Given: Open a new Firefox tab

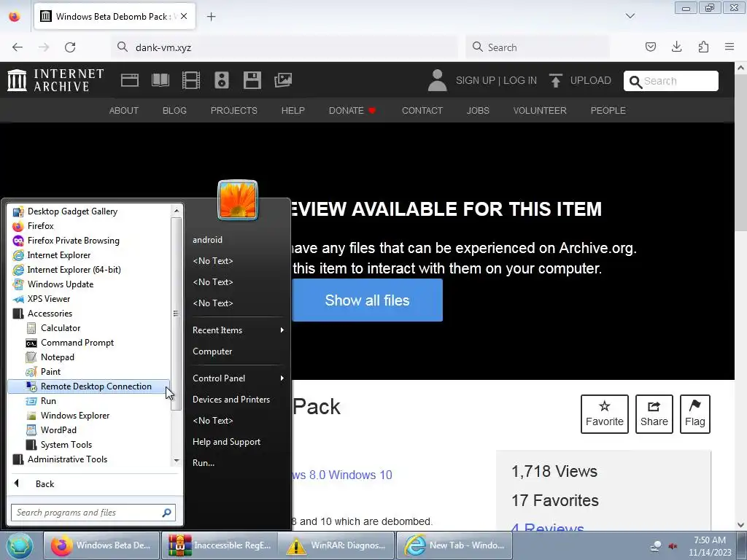Looking at the screenshot, I should click(x=212, y=17).
